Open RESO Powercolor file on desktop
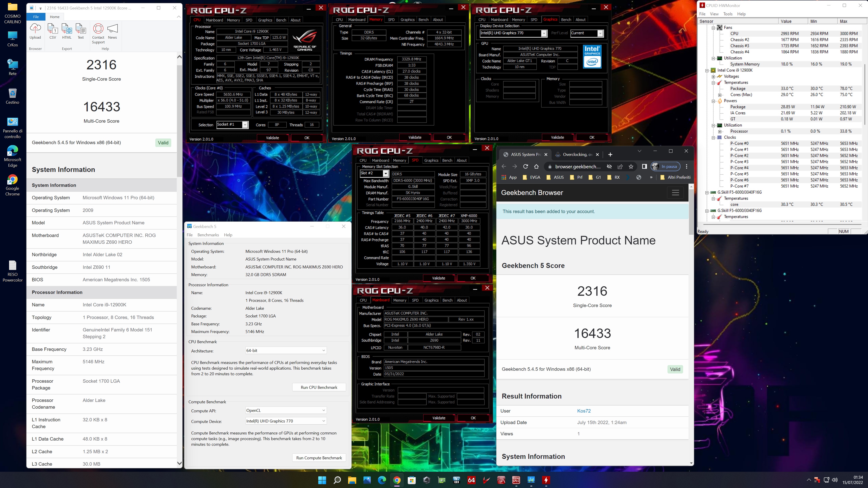Viewport: 868px width, 488px height. pyautogui.click(x=12, y=271)
